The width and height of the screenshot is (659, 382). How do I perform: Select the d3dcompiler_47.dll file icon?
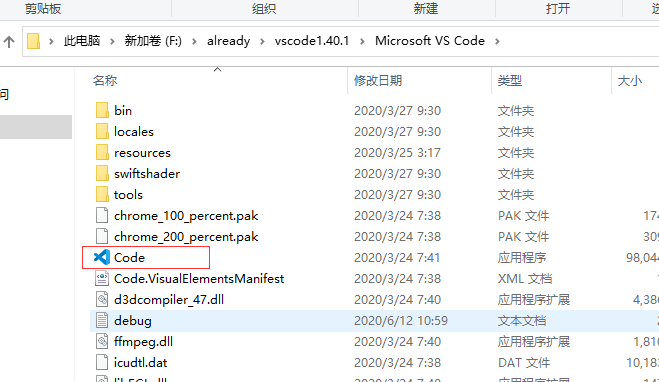(102, 300)
